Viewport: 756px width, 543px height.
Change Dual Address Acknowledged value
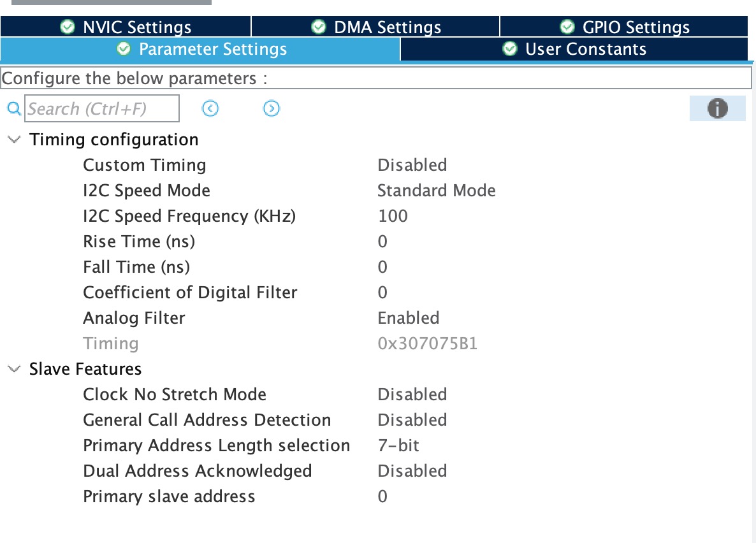[x=412, y=471]
